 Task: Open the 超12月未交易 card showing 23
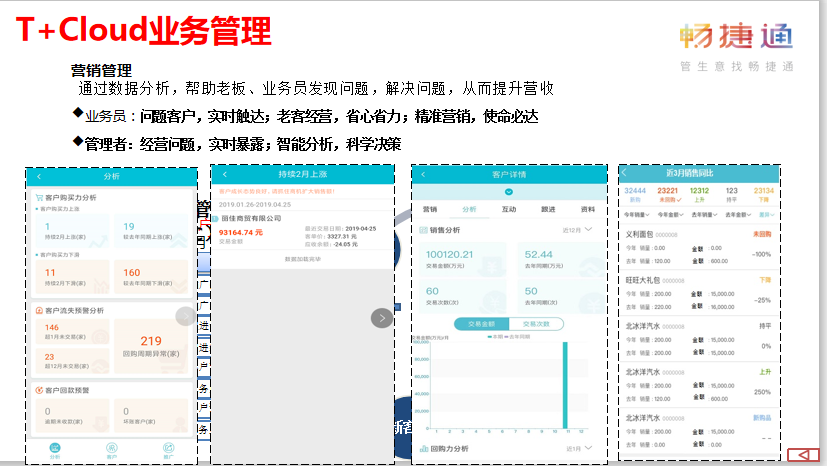[x=72, y=361]
